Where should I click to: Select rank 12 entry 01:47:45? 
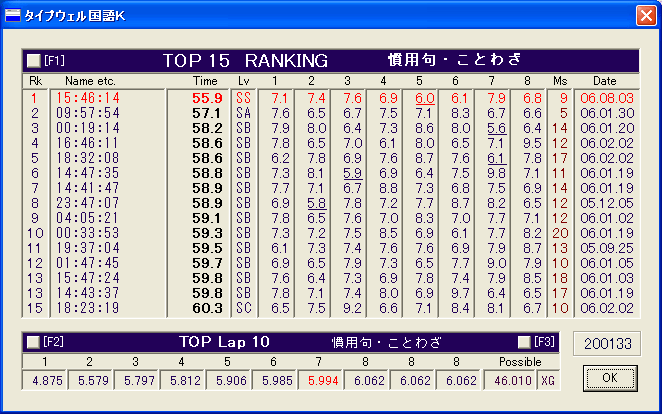click(x=88, y=263)
